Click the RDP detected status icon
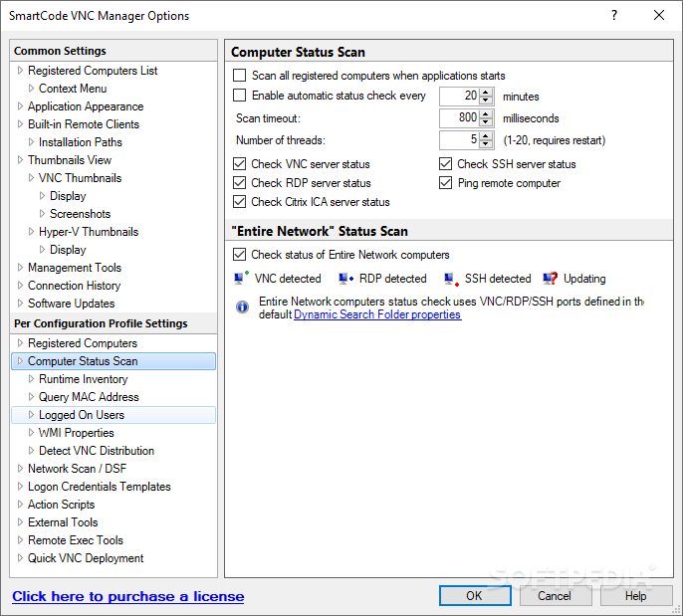This screenshot has height=616, width=683. [345, 278]
